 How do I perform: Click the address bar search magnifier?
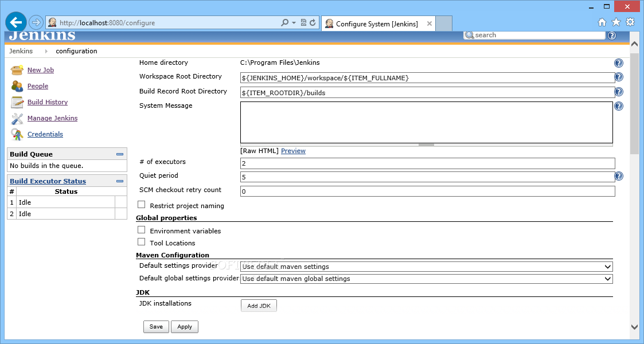click(284, 22)
